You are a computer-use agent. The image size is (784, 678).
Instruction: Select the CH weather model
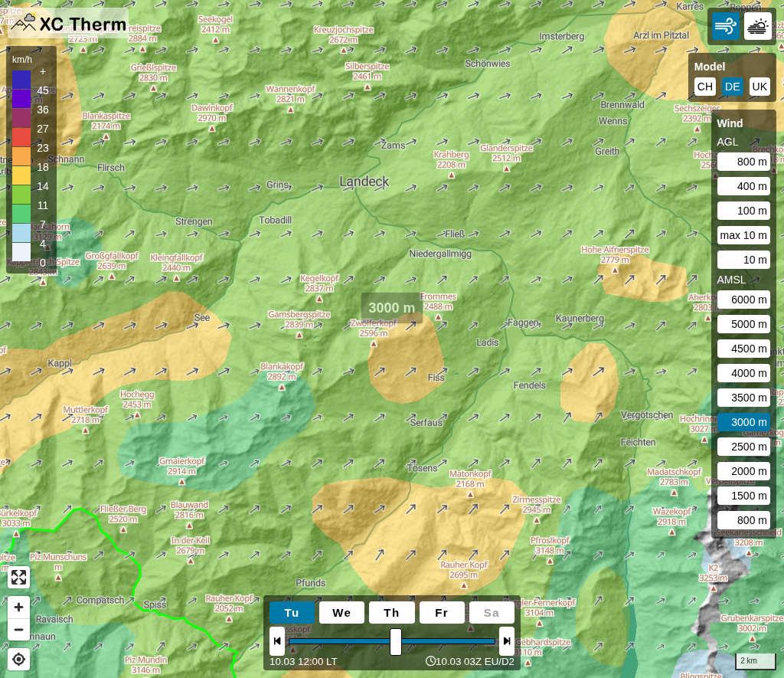coord(704,87)
